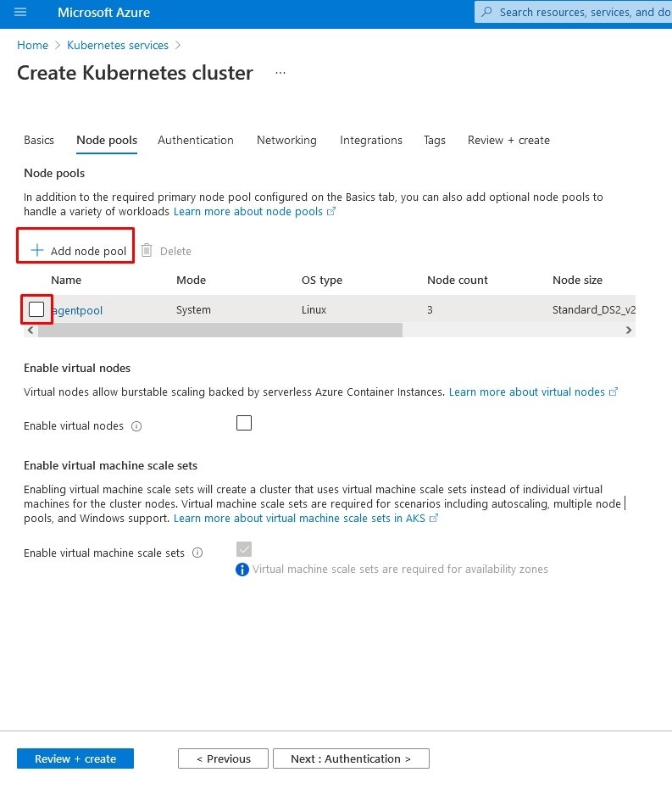
Task: Click the Review + create button
Action: click(75, 758)
